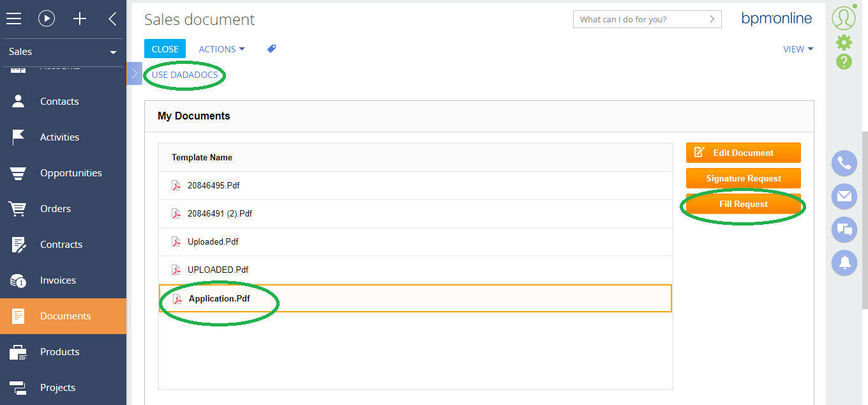868x405 pixels.
Task: Click the Projects icon in sidebar
Action: coord(18,388)
